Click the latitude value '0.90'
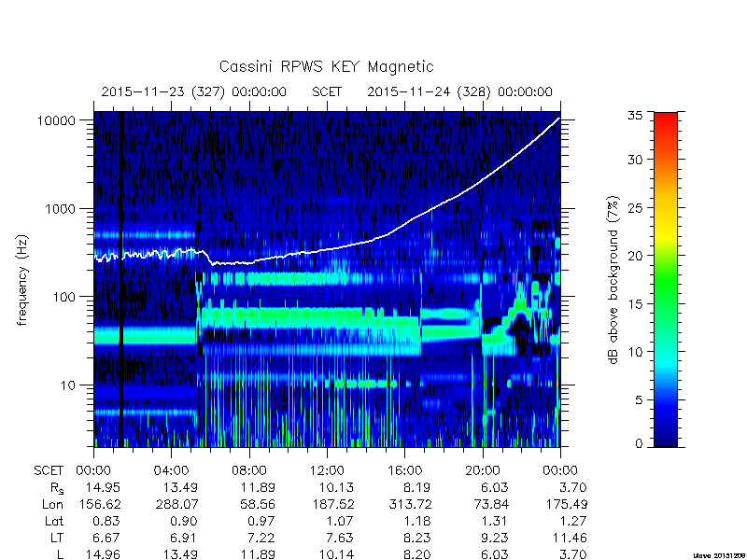The image size is (747, 560). [185, 521]
